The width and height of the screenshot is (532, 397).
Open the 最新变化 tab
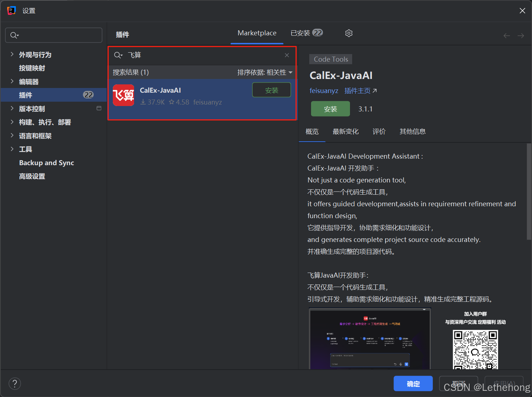(346, 132)
